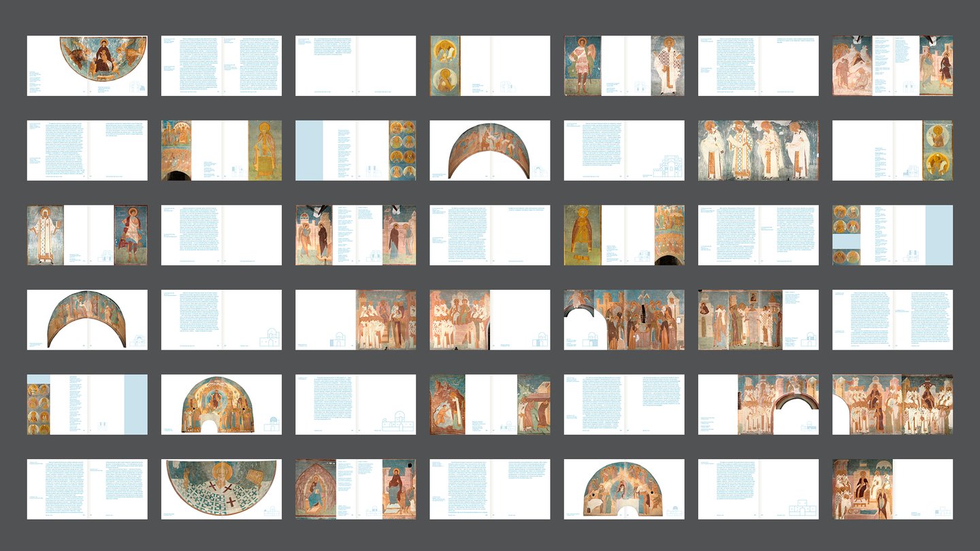Screen dimensions: 980x551
Task: Select the spread with light blue left block and right medallions
Action: tap(356, 150)
